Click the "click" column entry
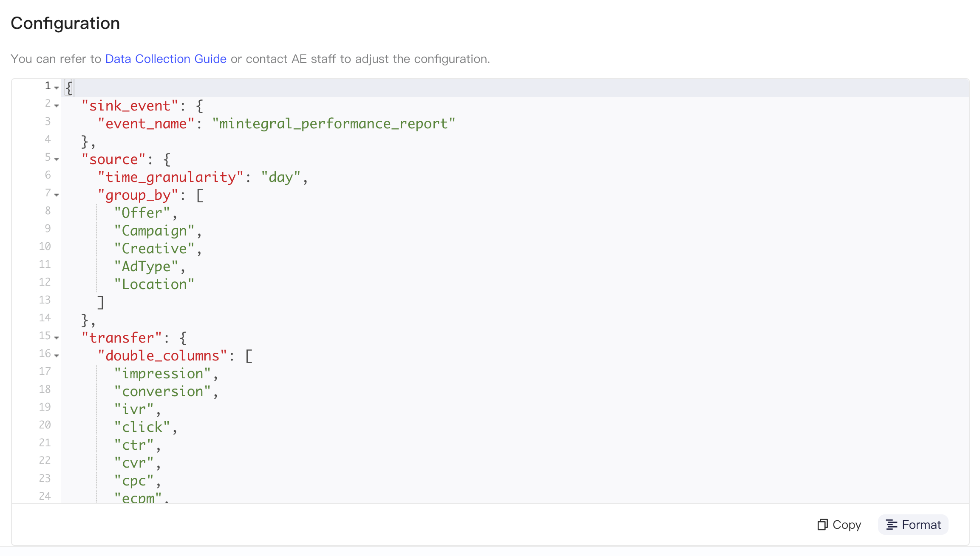The height and width of the screenshot is (556, 980). (142, 427)
